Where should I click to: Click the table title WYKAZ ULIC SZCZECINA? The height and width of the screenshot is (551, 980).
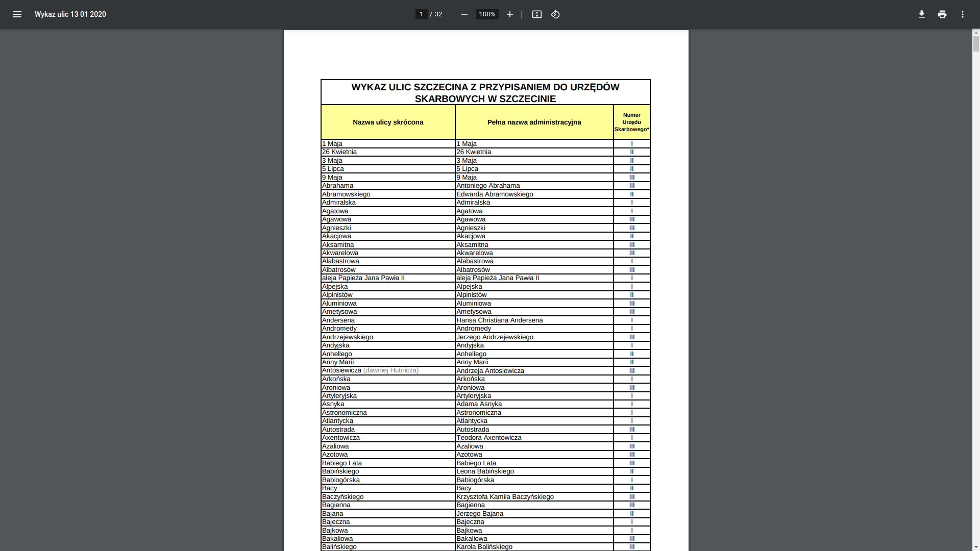[485, 93]
